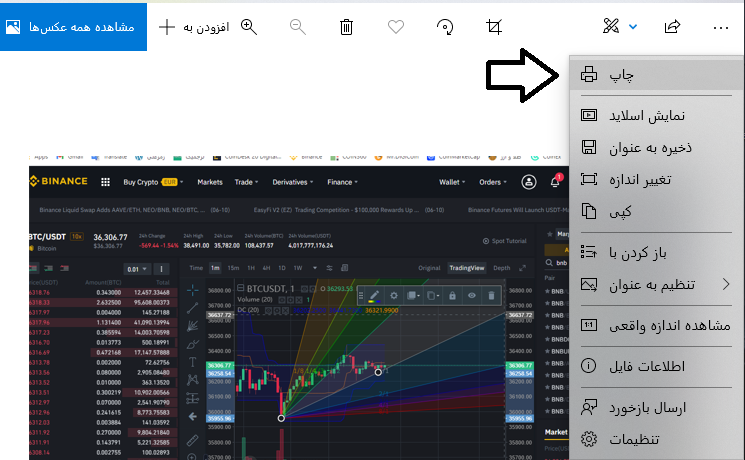Expand the تنظیم به عنوان submenu
745x460 pixels.
(656, 285)
